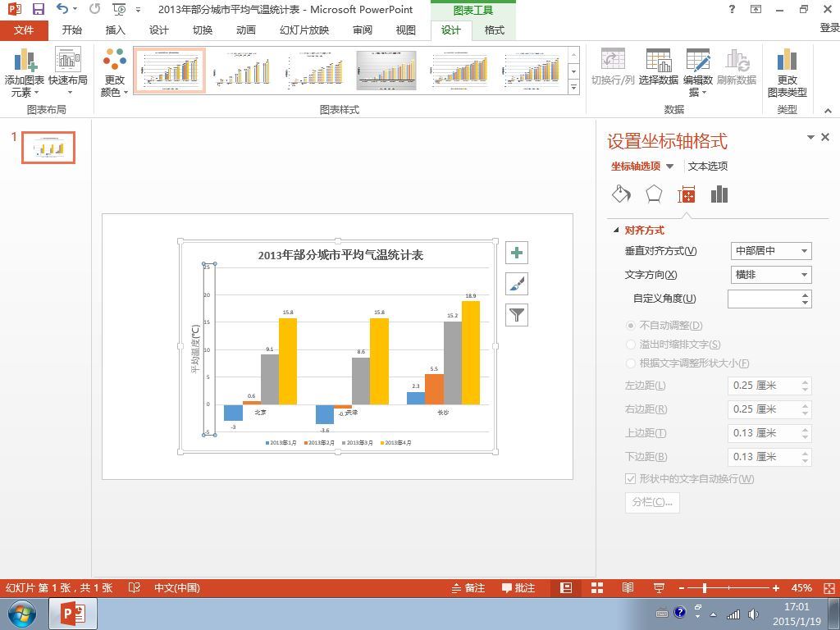Click the zoom slider handle
Screen dimensions: 840x630
click(705, 588)
